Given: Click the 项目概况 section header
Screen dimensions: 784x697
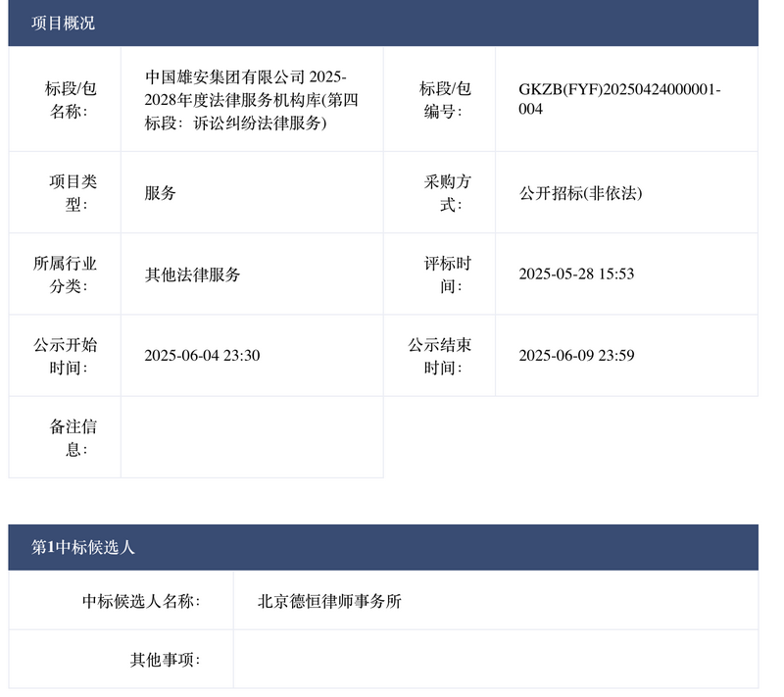Looking at the screenshot, I should (383, 23).
